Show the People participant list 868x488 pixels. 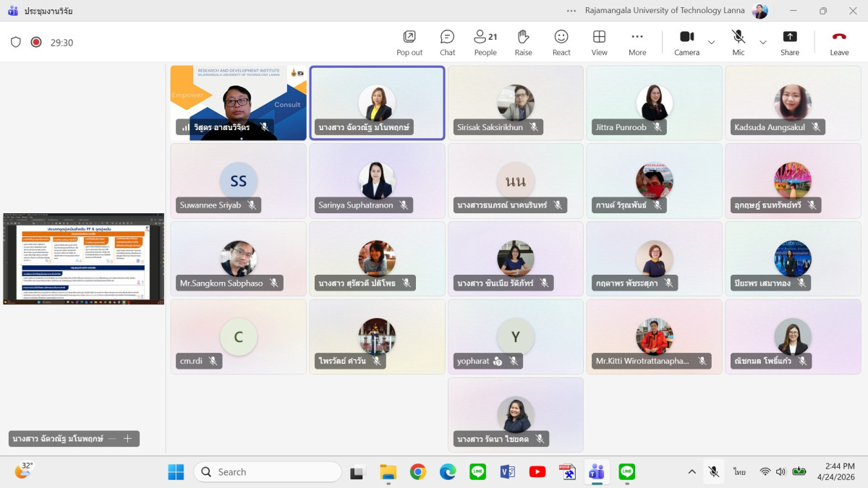pos(485,42)
